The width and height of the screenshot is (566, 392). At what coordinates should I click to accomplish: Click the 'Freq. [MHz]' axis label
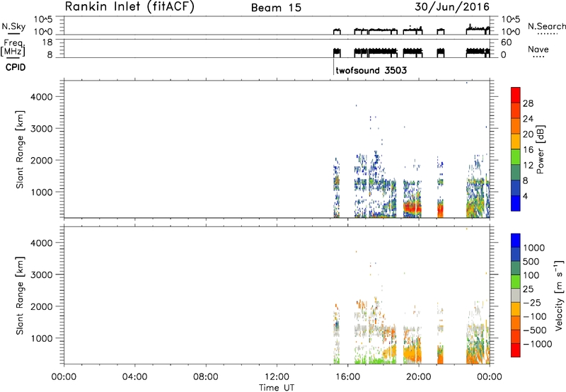pyautogui.click(x=14, y=48)
